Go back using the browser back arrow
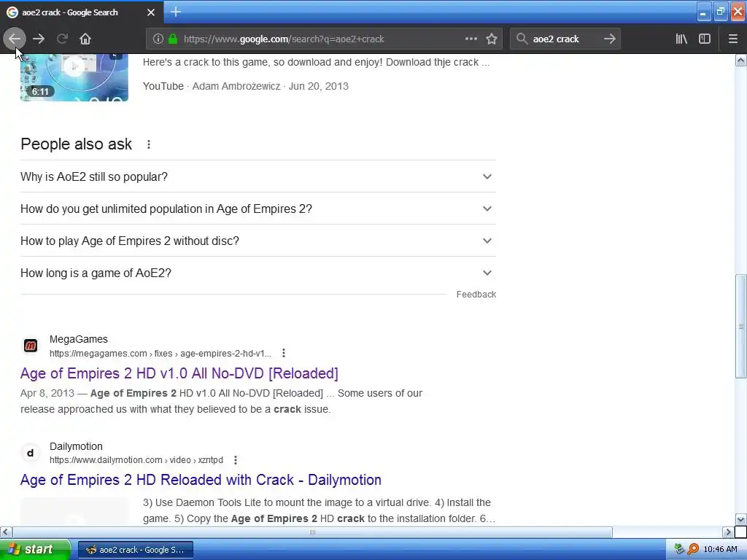 pyautogui.click(x=15, y=39)
